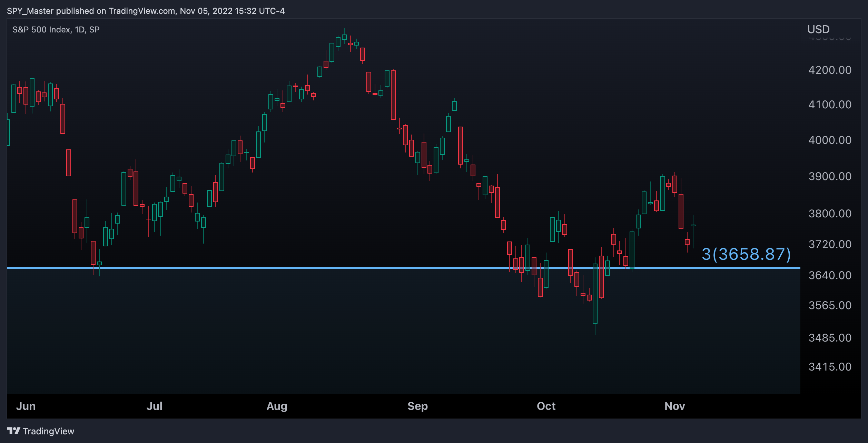Select the blue horizontal support line
The image size is (868, 443).
tap(404, 268)
